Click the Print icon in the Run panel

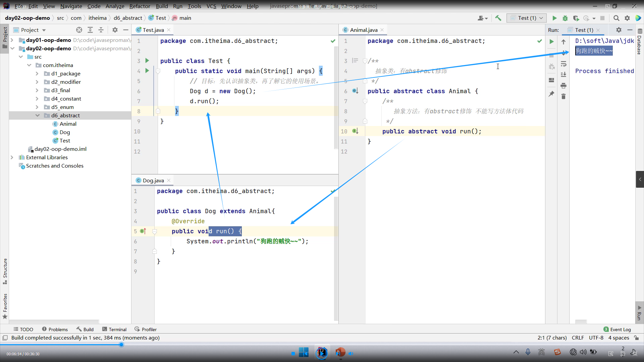(563, 85)
